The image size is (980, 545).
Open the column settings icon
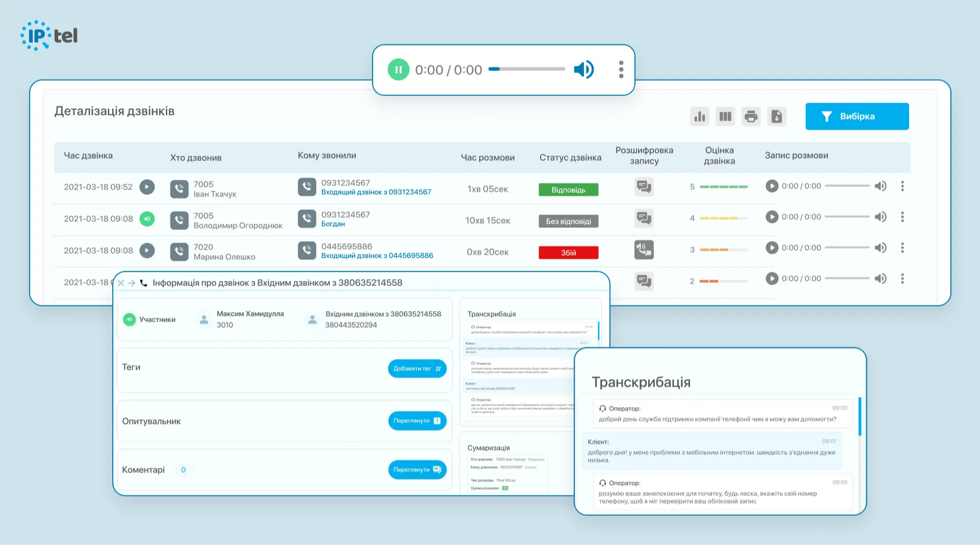tap(725, 116)
